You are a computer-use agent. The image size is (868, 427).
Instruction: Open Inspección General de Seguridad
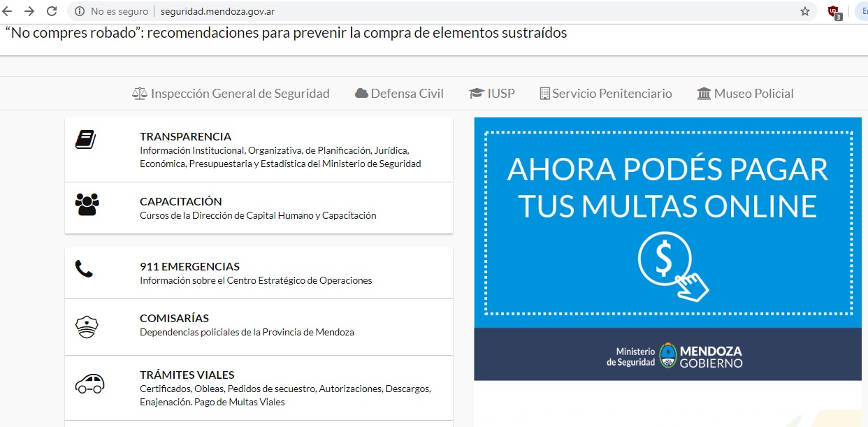(x=240, y=94)
